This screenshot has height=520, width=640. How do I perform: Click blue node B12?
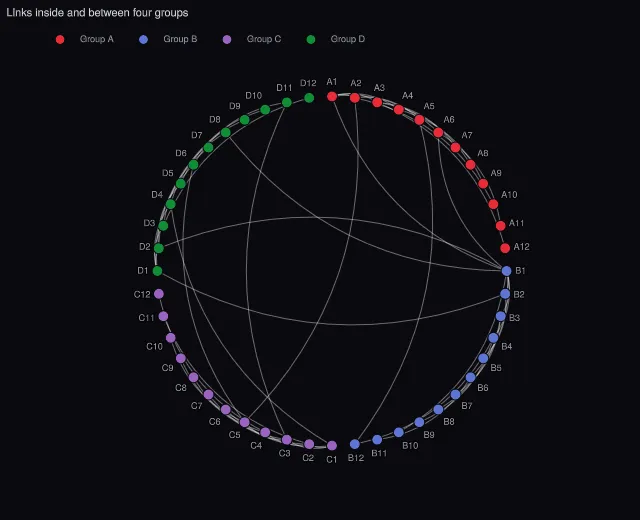[x=355, y=444]
